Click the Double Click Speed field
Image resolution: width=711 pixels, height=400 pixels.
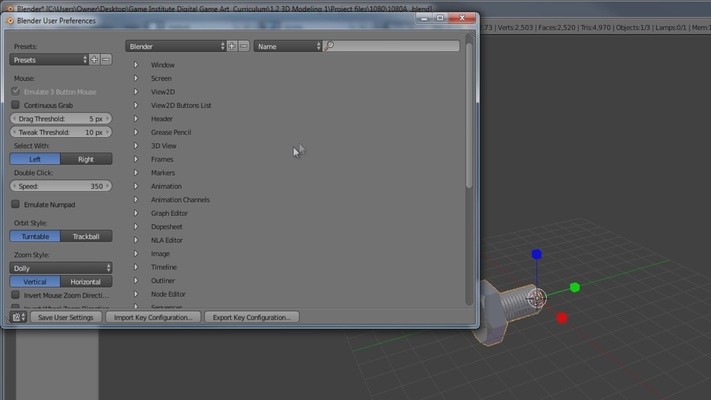click(61, 186)
